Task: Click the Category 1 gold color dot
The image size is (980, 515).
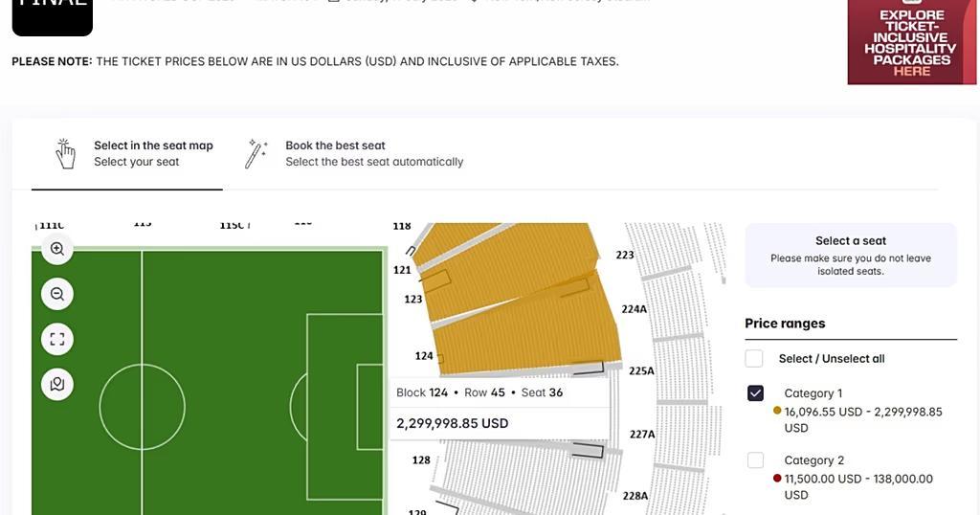Action: (x=777, y=411)
